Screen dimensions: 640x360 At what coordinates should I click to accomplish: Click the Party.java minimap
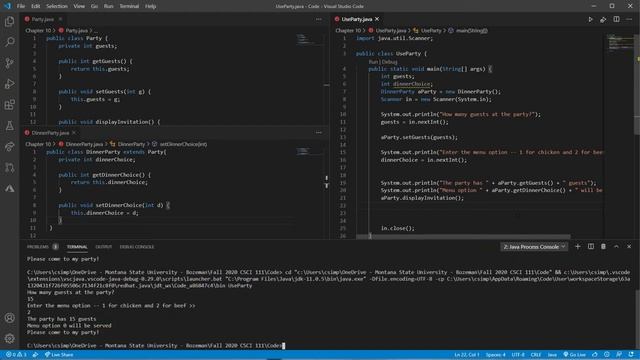(309, 40)
